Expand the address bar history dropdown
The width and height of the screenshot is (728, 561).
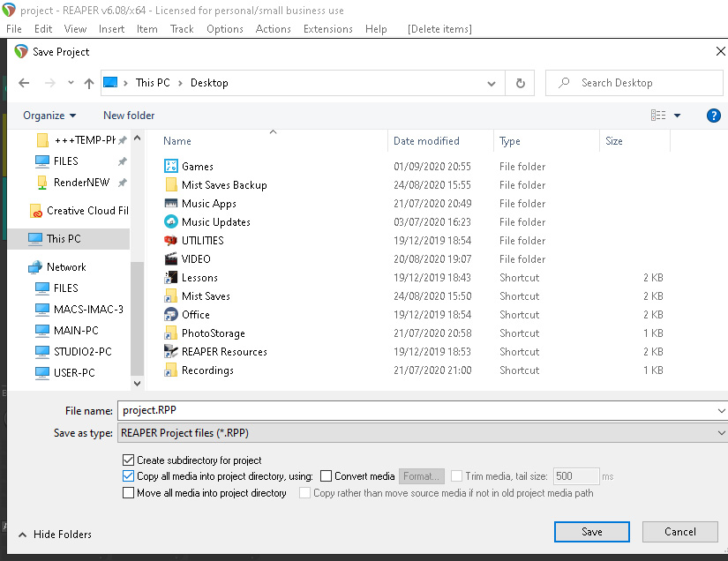pos(492,84)
